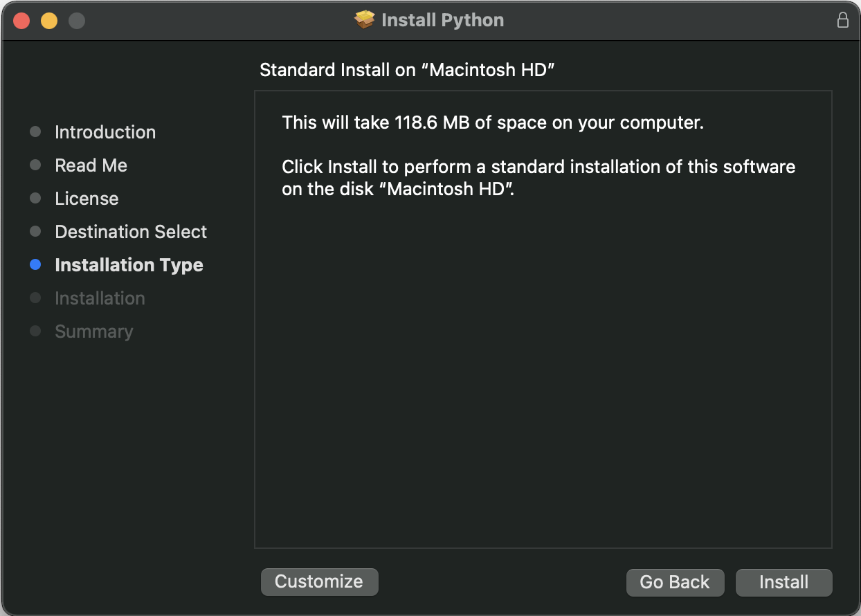
Task: Click the Read Me step bullet
Action: 36,165
